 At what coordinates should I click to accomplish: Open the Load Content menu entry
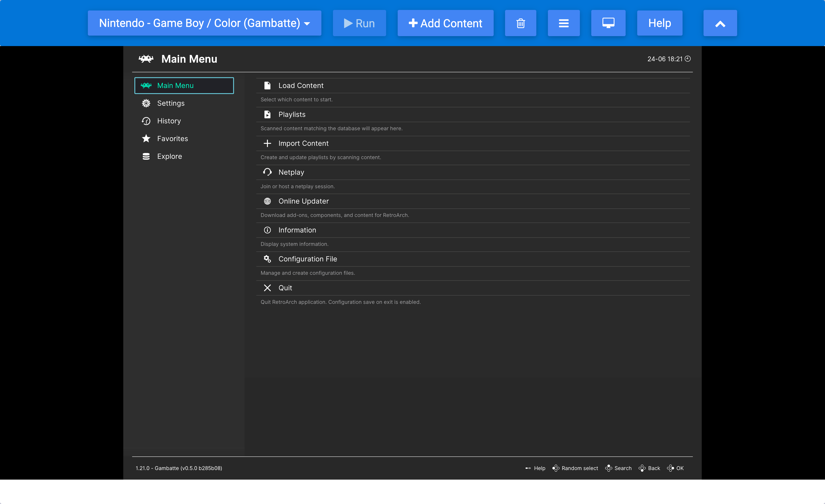pyautogui.click(x=301, y=86)
